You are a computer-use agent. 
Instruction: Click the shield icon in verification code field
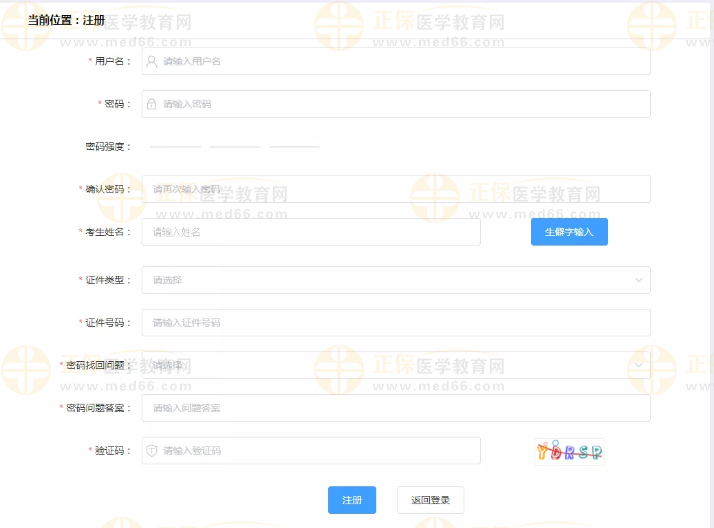(x=152, y=451)
